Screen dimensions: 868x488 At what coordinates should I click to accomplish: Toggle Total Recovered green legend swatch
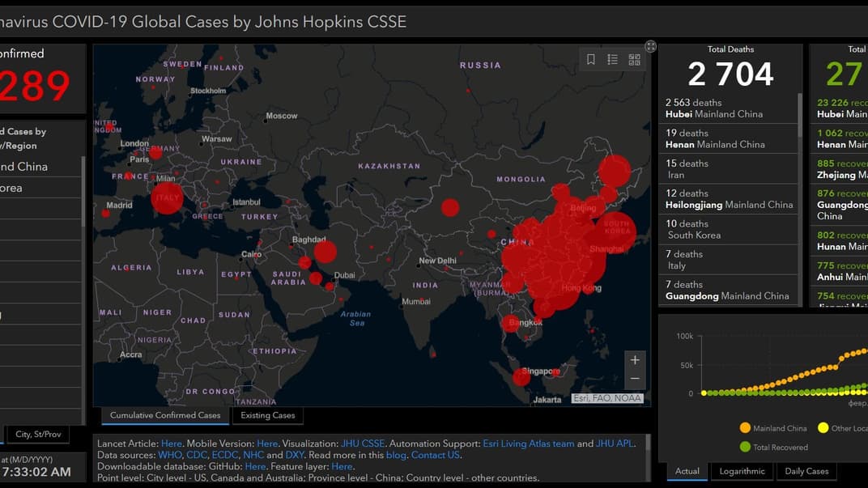pyautogui.click(x=745, y=447)
